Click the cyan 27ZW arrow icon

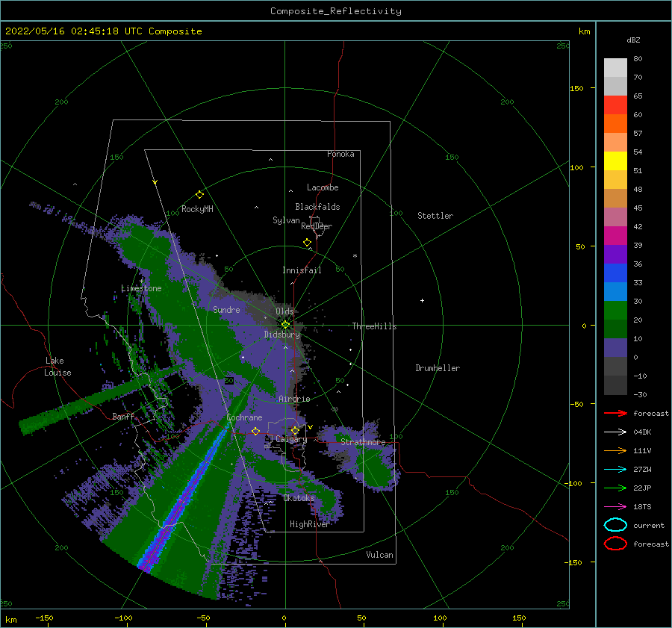tap(615, 470)
